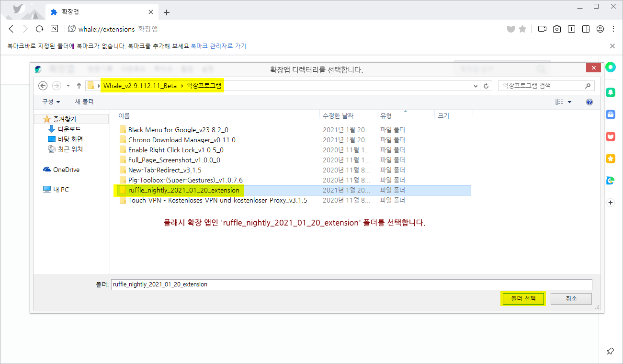Open the 북마크 관리자로 가기 link
This screenshot has width=623, height=364.
pos(219,46)
